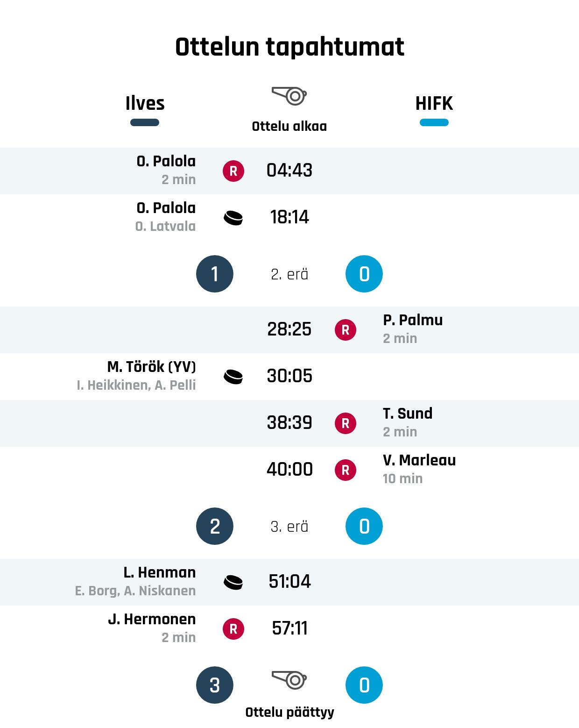This screenshot has width=579, height=728.
Task: Click the 3. erä period label
Action: click(x=289, y=527)
